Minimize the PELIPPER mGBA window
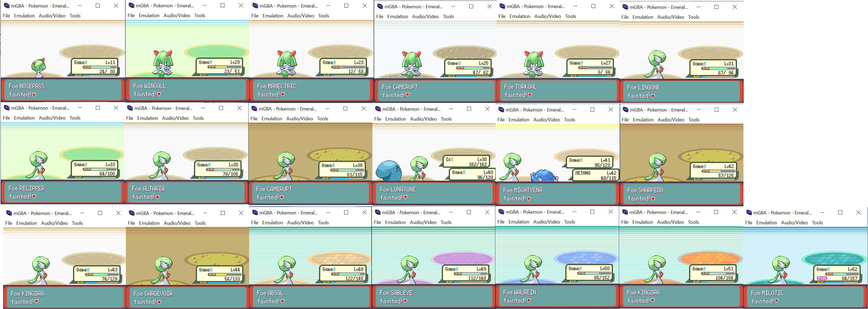 (x=80, y=108)
